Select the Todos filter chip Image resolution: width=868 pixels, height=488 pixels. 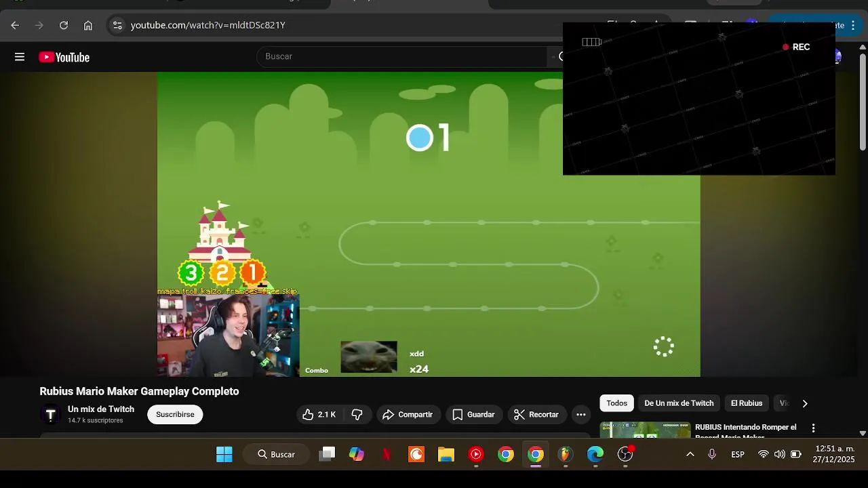click(x=617, y=403)
